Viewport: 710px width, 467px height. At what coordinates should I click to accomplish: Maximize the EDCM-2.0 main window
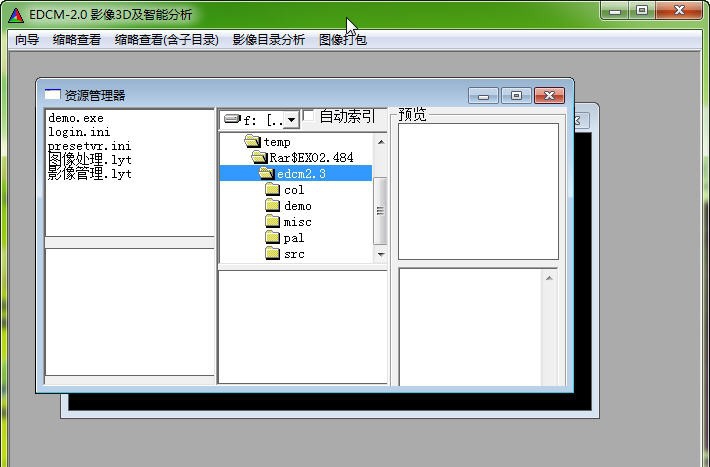(642, 10)
